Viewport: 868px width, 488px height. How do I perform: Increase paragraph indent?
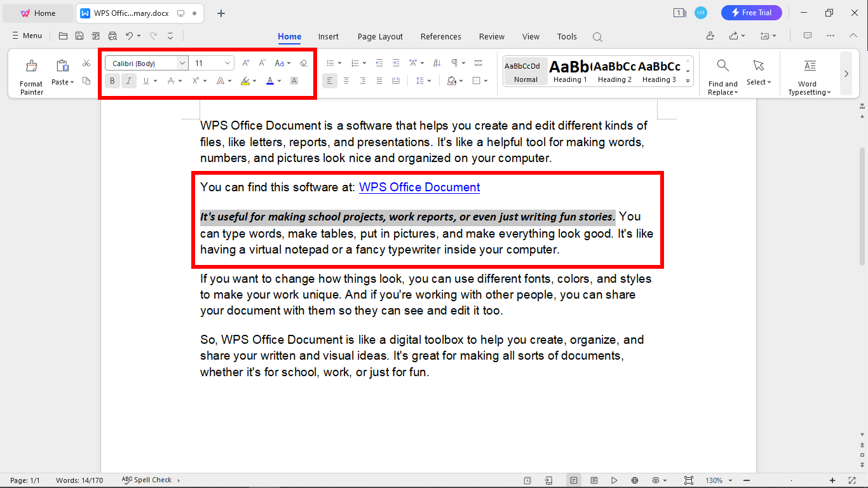coord(395,62)
